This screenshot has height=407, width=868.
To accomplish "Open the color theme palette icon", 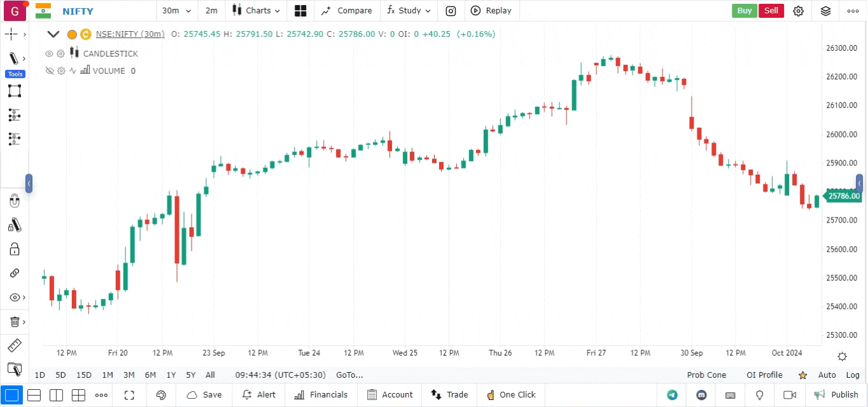I will tap(161, 395).
